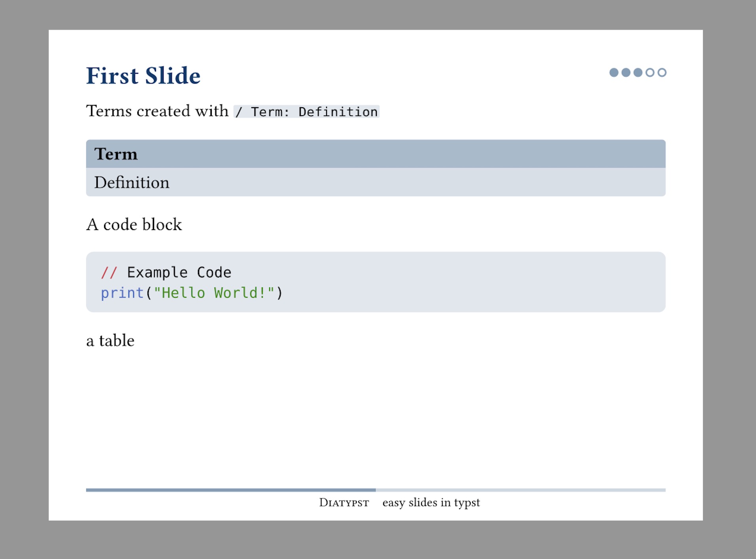The width and height of the screenshot is (756, 559).
Task: Click 'easy slides in typst' footer text
Action: coord(431,503)
